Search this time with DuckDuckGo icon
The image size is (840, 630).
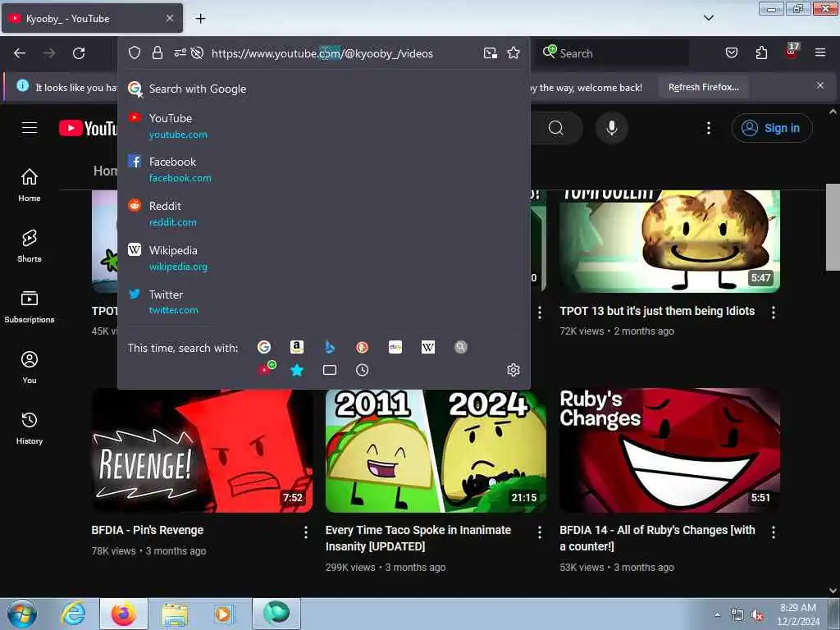pyautogui.click(x=362, y=347)
